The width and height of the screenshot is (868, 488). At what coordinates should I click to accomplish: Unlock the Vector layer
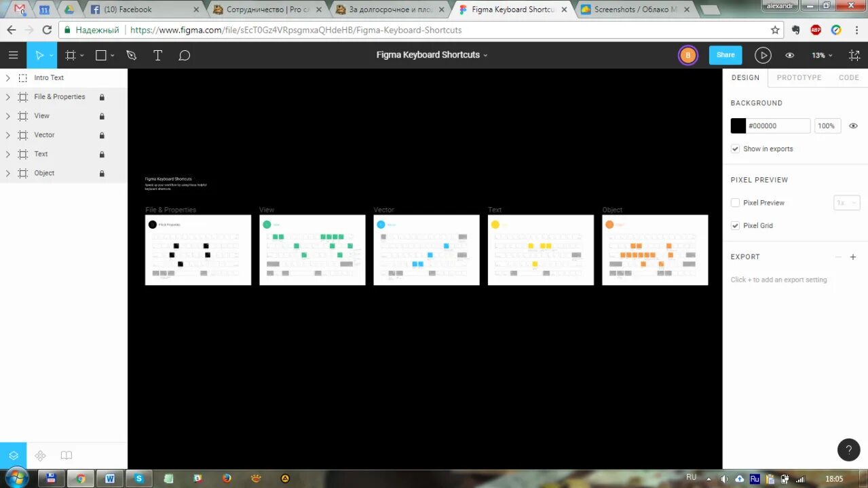pos(102,135)
